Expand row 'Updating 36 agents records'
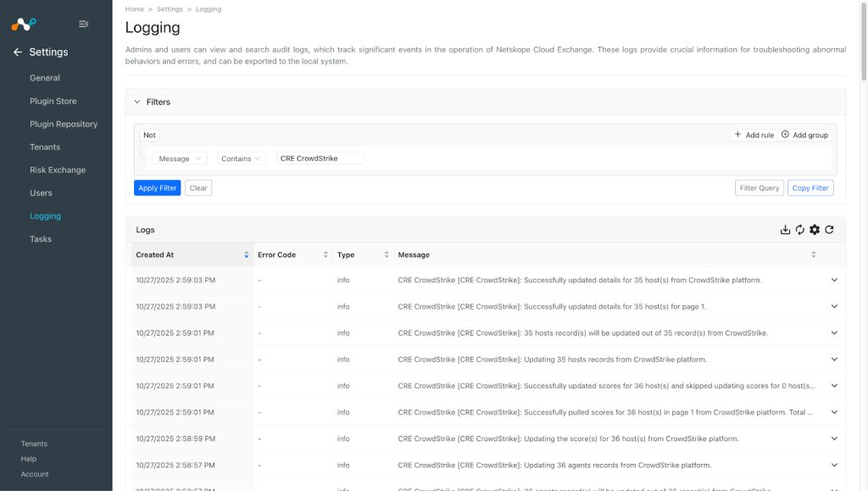The width and height of the screenshot is (868, 491). click(x=834, y=465)
